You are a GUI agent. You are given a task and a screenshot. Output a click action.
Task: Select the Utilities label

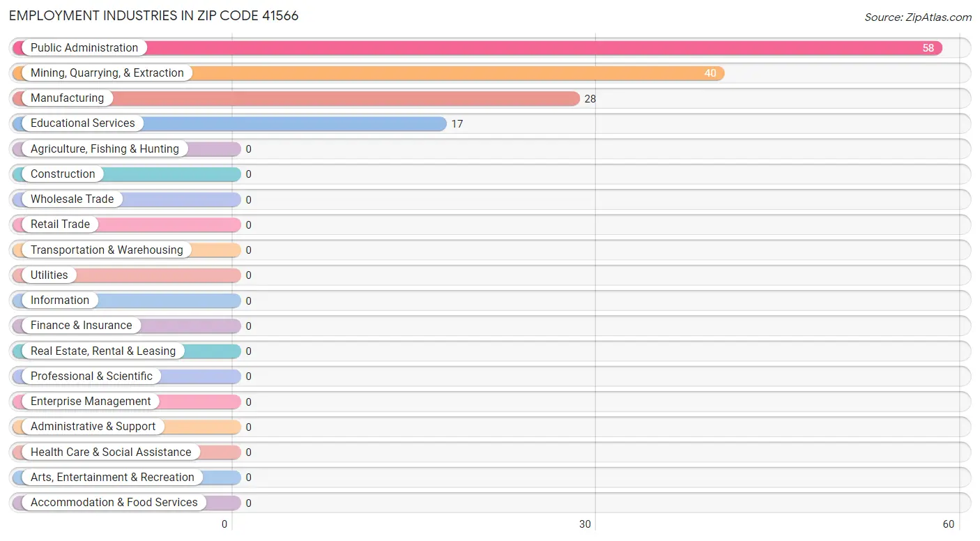click(49, 275)
